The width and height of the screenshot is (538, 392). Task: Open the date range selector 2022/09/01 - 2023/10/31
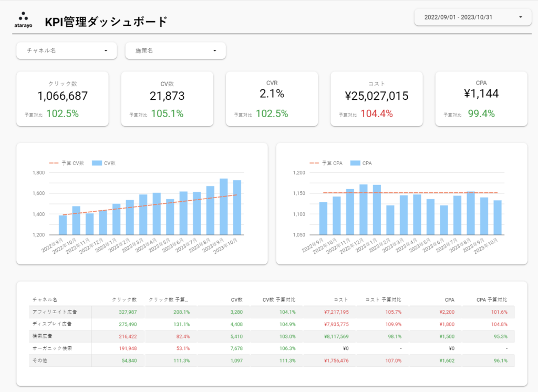point(471,17)
